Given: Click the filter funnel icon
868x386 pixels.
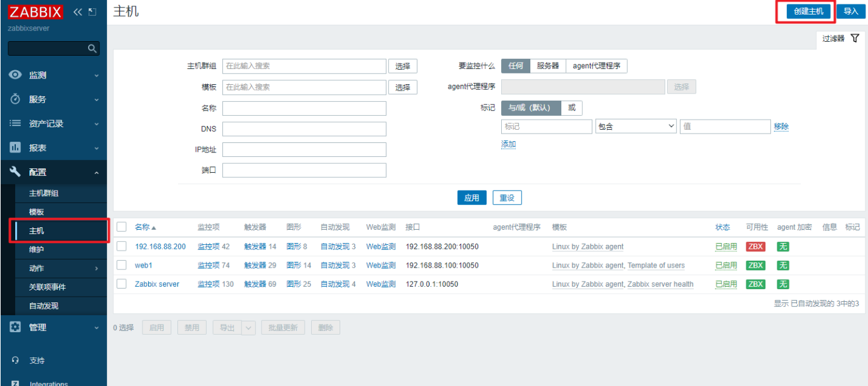Looking at the screenshot, I should pyautogui.click(x=855, y=39).
